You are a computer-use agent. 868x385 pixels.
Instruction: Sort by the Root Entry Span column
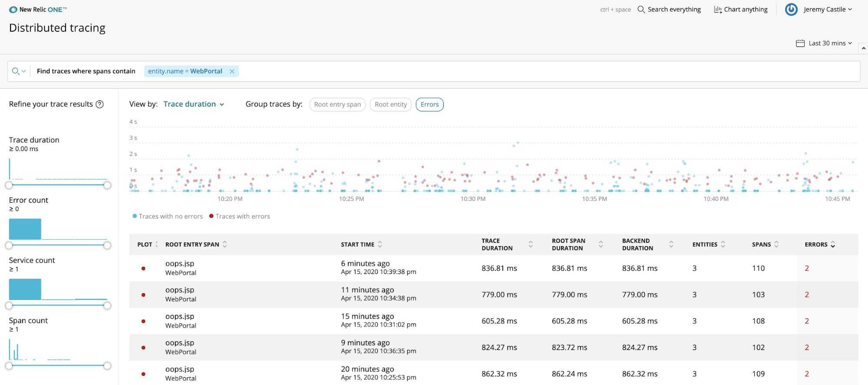(x=196, y=244)
